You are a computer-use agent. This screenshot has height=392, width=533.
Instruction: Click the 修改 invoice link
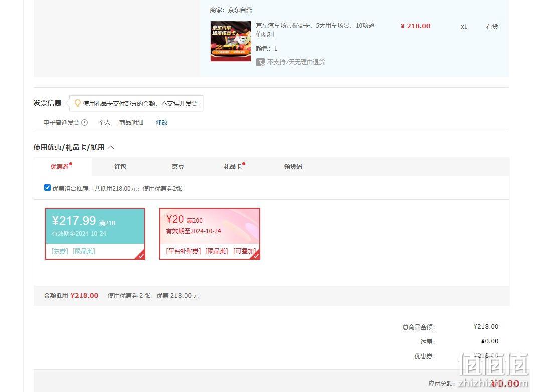coord(162,123)
